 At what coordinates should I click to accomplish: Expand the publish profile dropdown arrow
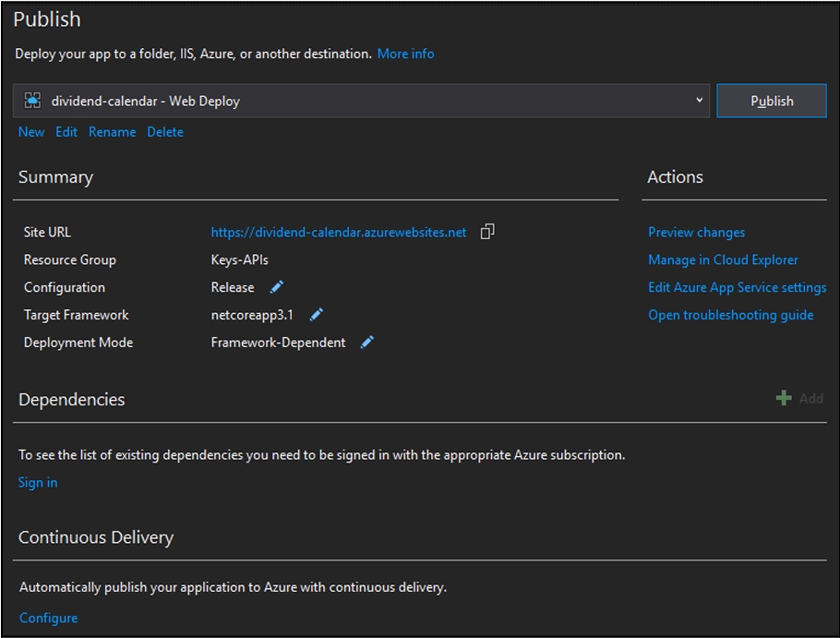coord(699,101)
